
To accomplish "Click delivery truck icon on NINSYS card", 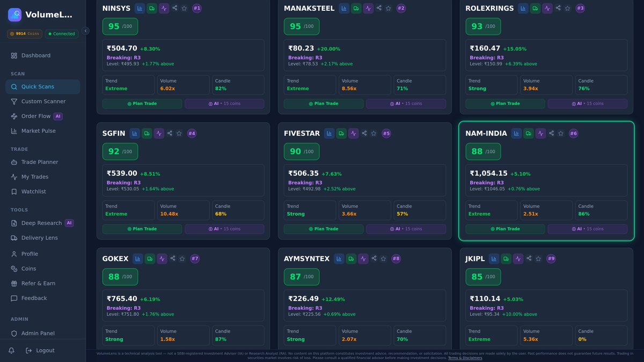I will pyautogui.click(x=152, y=8).
